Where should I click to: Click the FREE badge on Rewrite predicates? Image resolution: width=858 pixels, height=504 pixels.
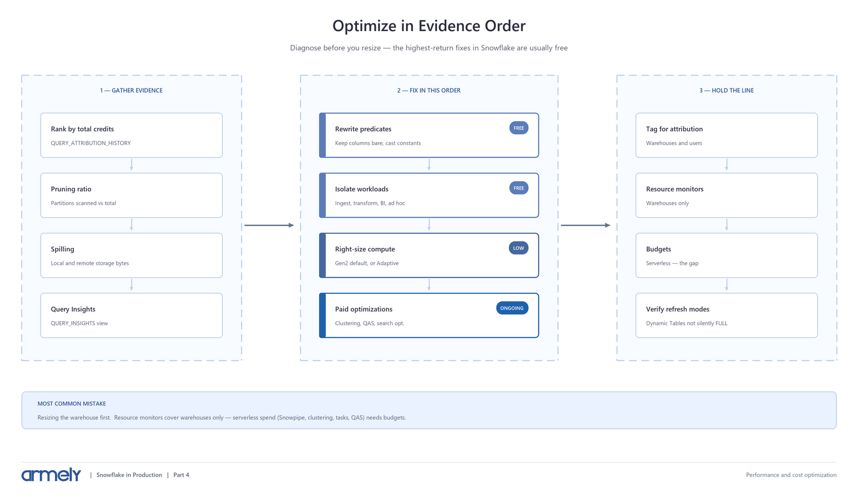coord(519,128)
